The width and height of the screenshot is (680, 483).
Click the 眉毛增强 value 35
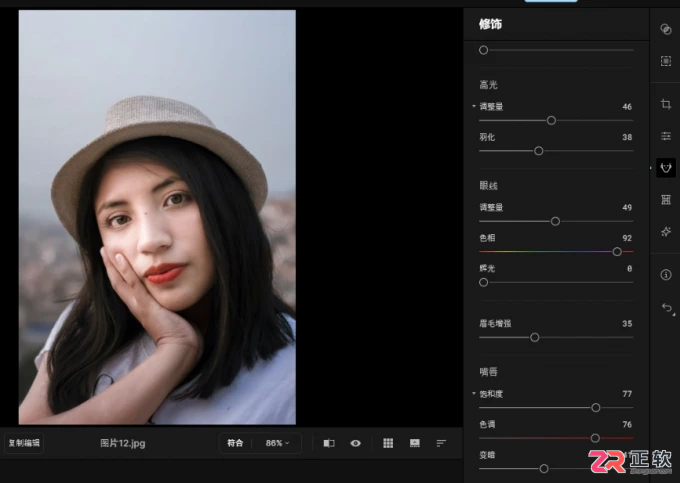click(627, 323)
